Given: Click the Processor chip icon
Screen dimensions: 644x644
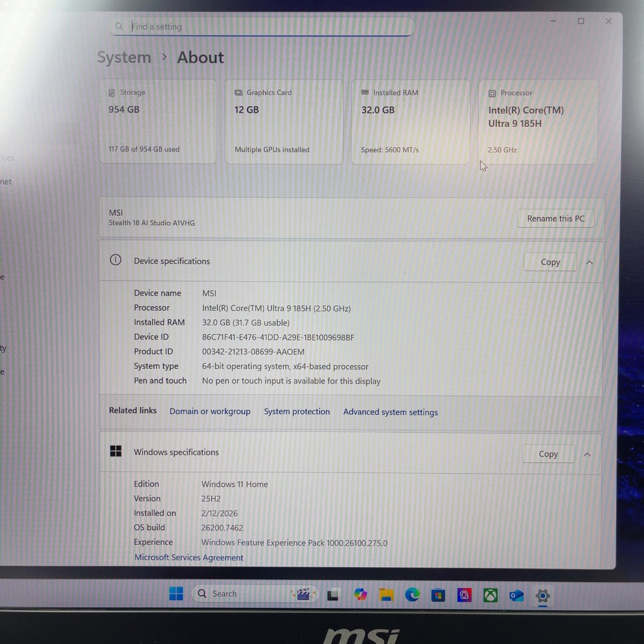Looking at the screenshot, I should coord(492,93).
